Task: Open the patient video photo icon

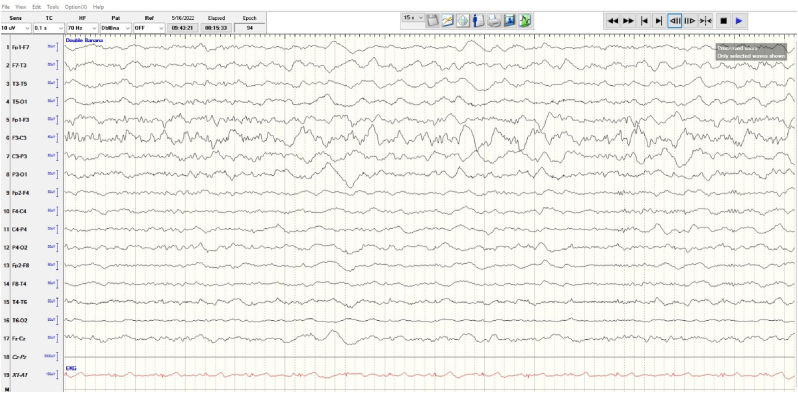Action: click(509, 21)
